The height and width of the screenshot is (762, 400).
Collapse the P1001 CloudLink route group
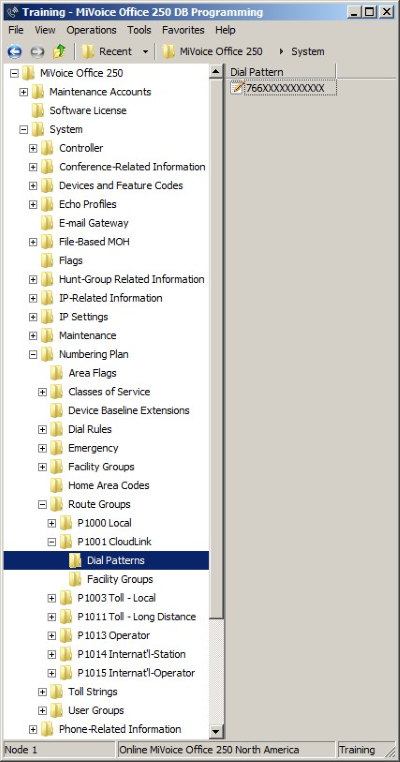(x=52, y=542)
